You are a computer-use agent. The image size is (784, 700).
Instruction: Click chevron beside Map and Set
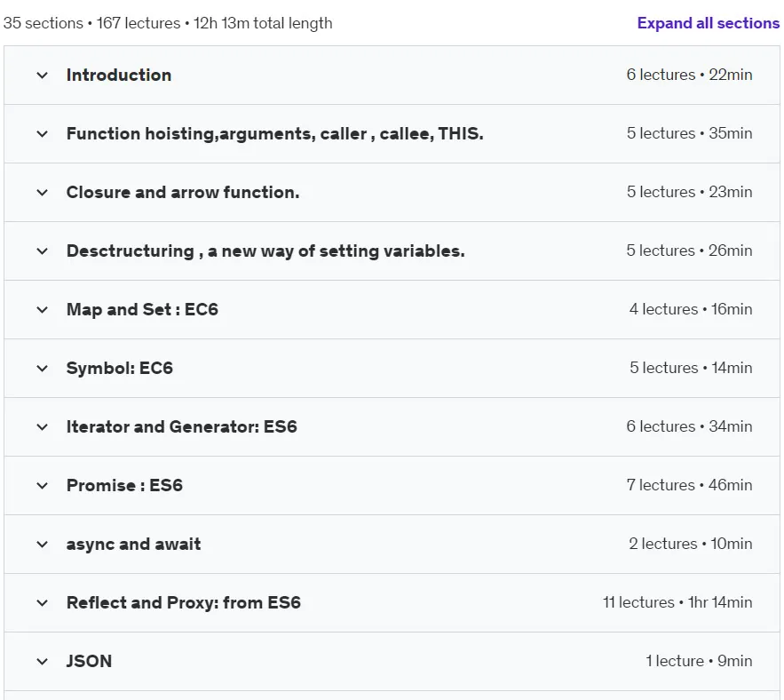tap(43, 310)
